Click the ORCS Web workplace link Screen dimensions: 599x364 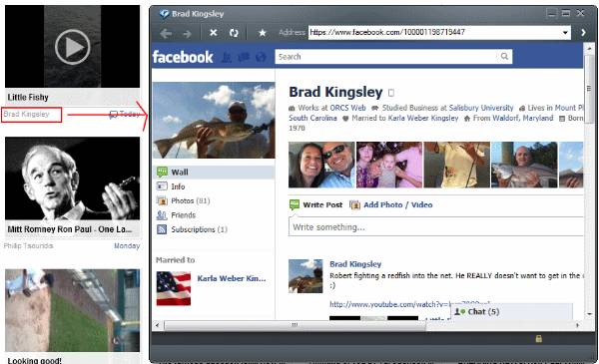347,108
